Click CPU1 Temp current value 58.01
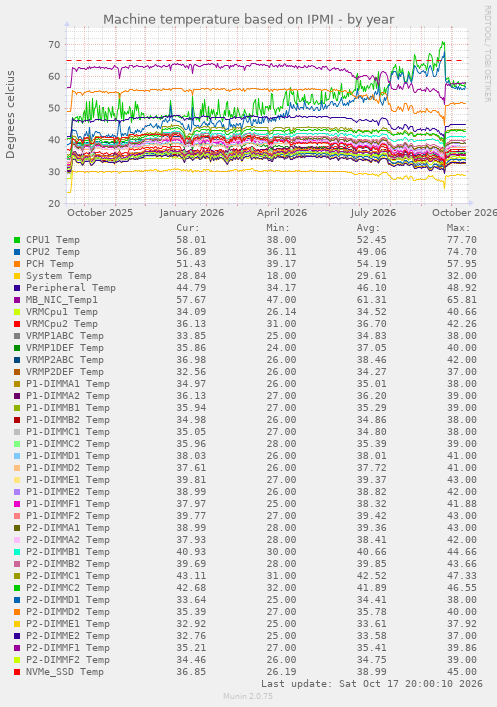 pyautogui.click(x=191, y=240)
